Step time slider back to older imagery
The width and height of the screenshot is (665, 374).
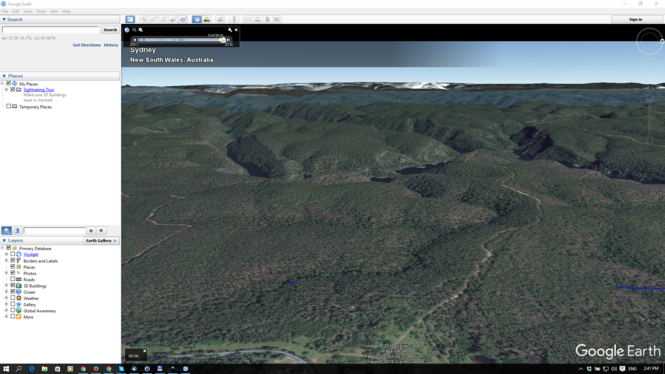[x=135, y=40]
